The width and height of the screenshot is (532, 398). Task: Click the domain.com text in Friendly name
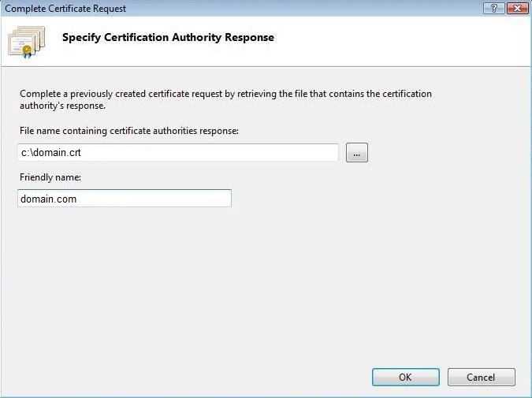[49, 199]
